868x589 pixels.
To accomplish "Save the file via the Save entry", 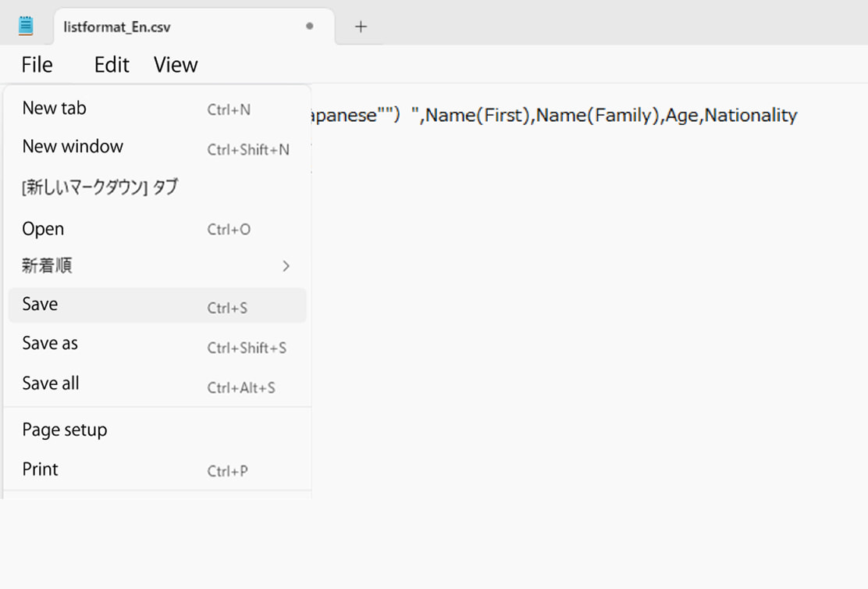I will (40, 304).
